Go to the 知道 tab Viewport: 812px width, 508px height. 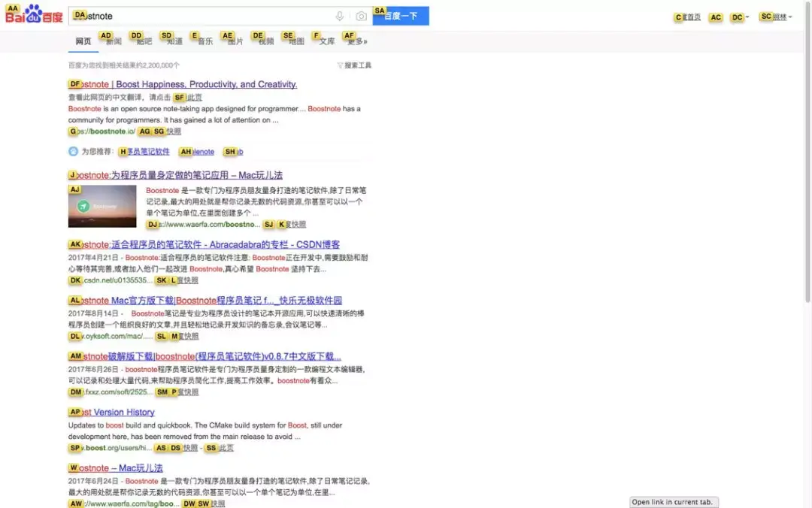click(174, 41)
